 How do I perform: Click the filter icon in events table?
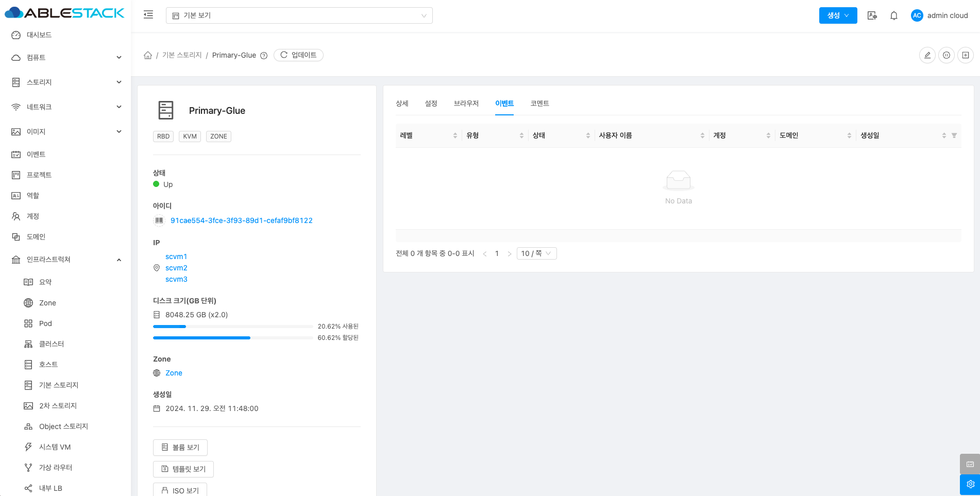pos(954,135)
